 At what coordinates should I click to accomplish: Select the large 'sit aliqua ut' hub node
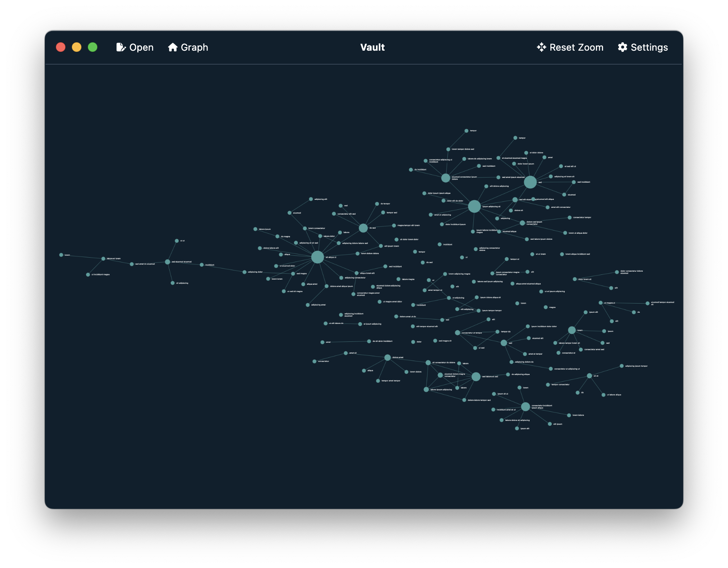click(318, 257)
